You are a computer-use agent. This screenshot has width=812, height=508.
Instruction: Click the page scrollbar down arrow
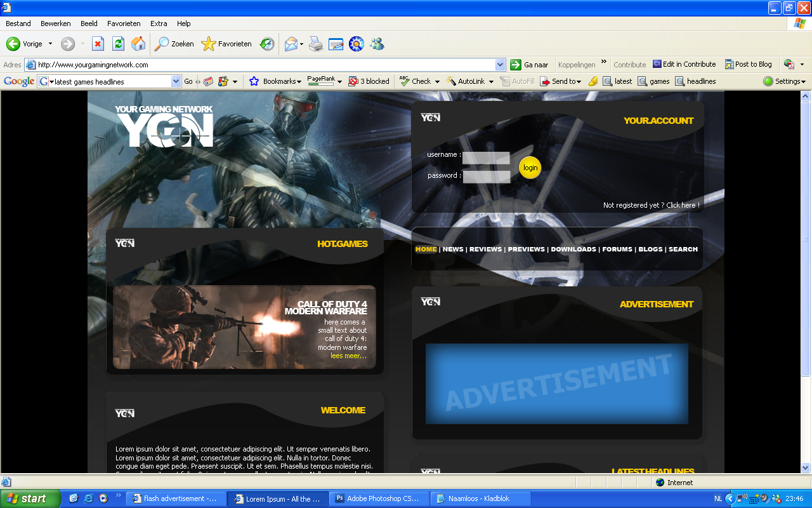806,468
